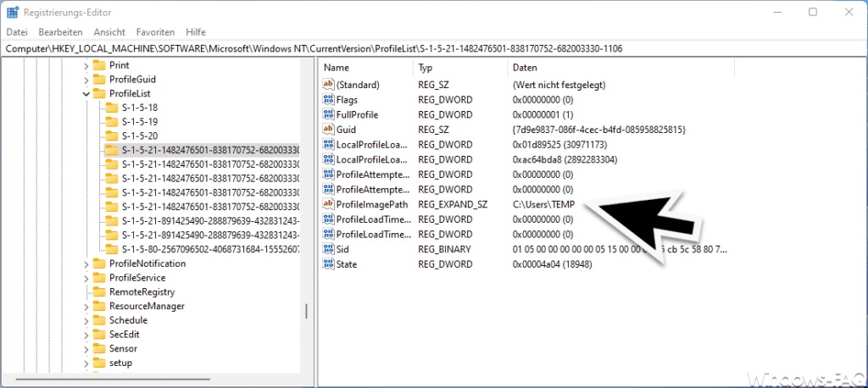Click the Guid data '{7d9e9837-086f-4cec-b4fd-085958825815}'
This screenshot has height=388, width=868.
coord(599,130)
